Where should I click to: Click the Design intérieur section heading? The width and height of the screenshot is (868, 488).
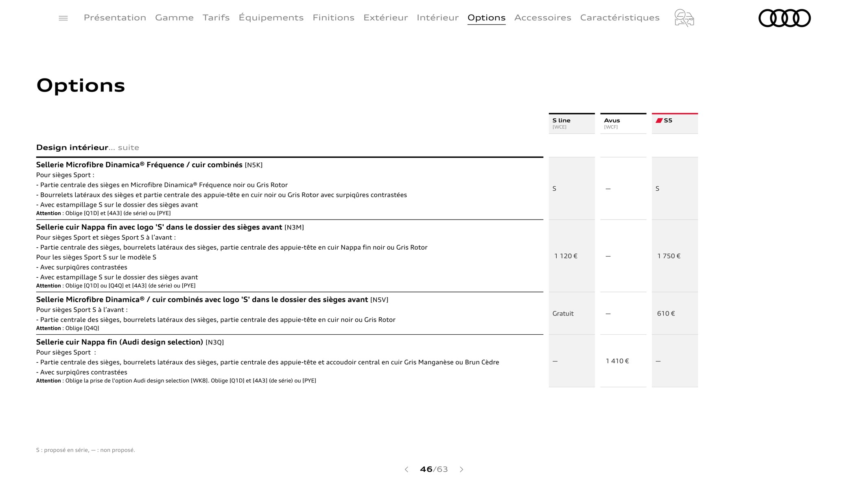tap(87, 148)
